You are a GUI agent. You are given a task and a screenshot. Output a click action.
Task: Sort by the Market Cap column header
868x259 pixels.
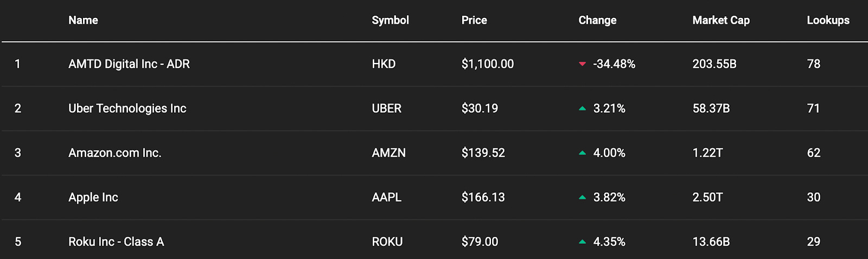click(x=721, y=20)
